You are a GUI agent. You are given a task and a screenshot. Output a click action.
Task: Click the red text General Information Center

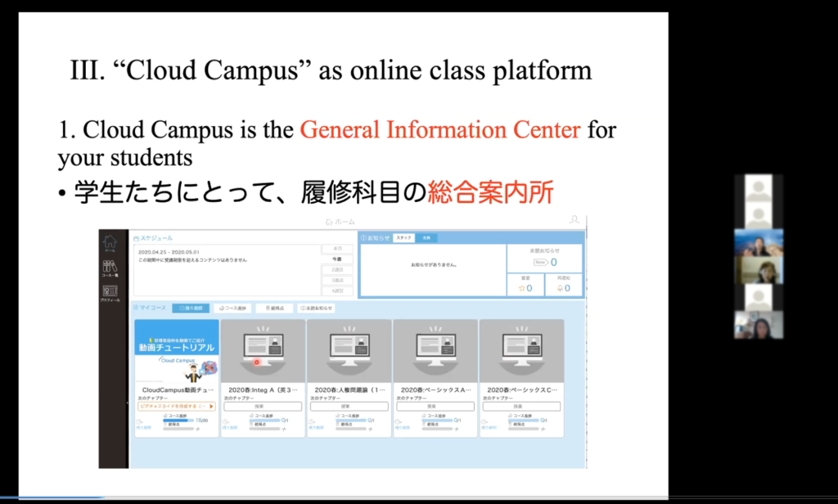pos(439,130)
